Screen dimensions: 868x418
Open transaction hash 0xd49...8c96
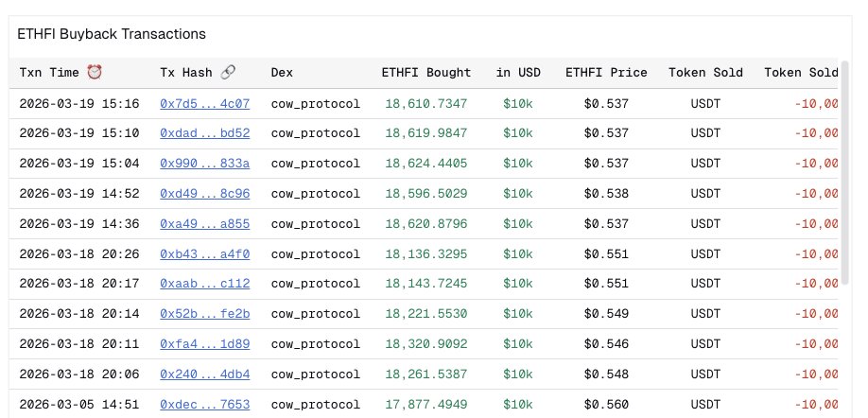(204, 194)
